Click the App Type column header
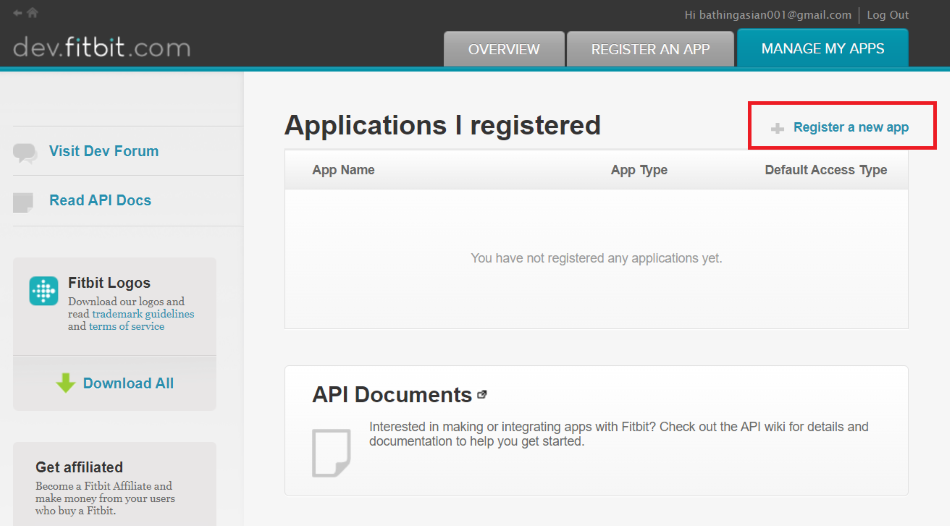The height and width of the screenshot is (526, 950). [x=639, y=170]
